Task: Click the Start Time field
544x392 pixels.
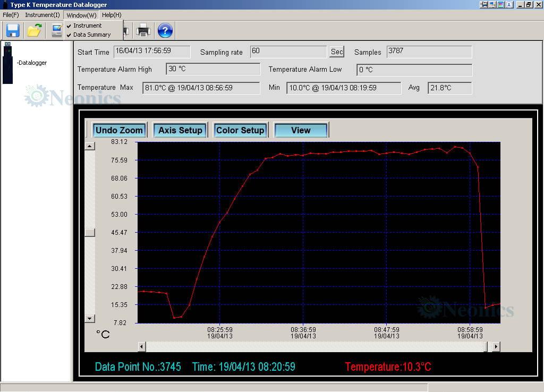Action: click(x=152, y=52)
